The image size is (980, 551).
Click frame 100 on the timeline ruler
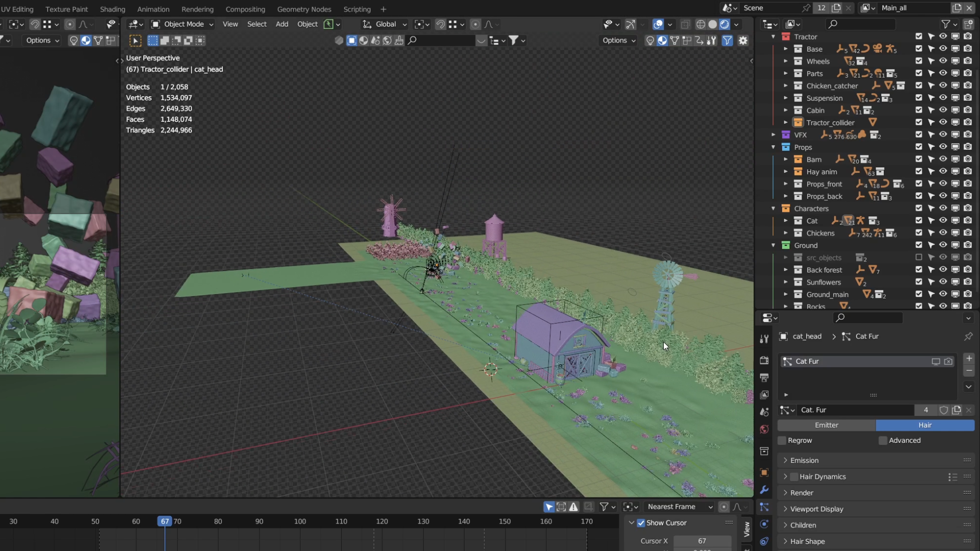pos(300,521)
